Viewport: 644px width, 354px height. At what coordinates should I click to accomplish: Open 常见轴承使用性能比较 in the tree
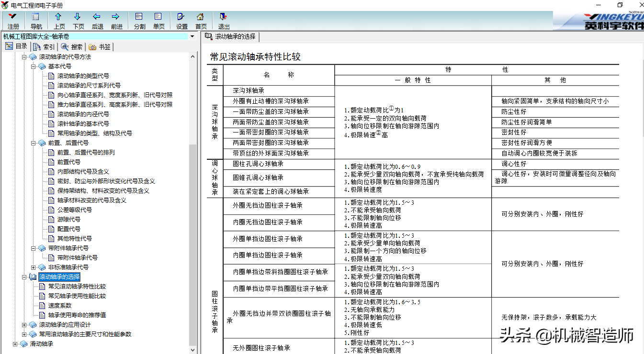click(x=77, y=296)
